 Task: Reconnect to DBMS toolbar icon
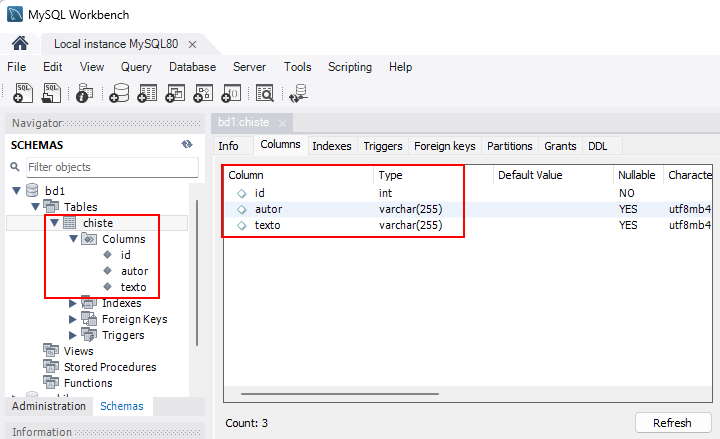[x=298, y=93]
